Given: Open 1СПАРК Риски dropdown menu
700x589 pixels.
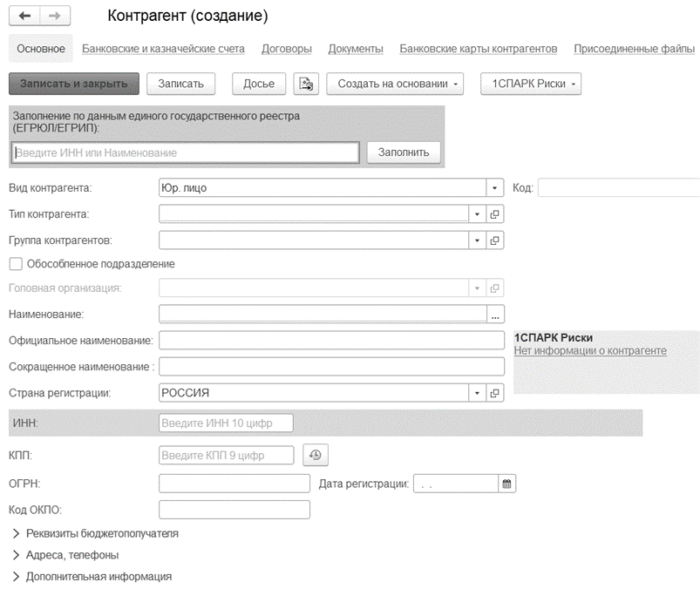Looking at the screenshot, I should pos(531,84).
